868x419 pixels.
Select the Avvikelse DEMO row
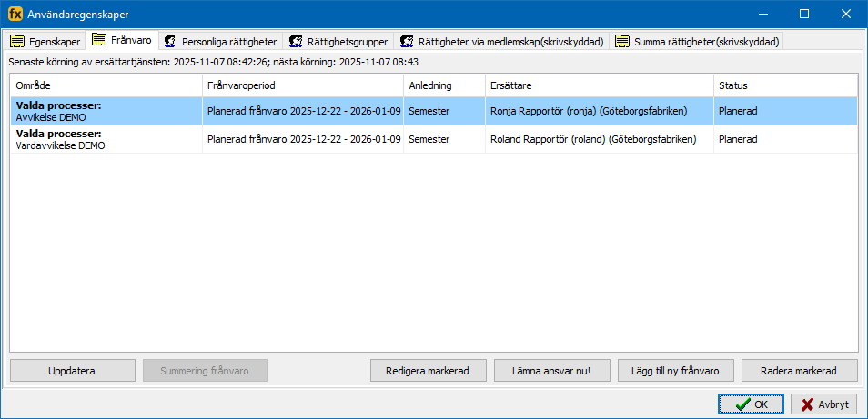click(434, 111)
